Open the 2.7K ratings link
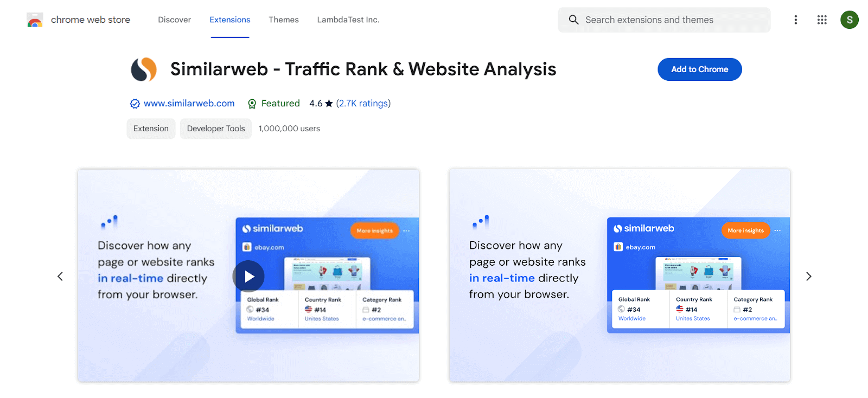This screenshot has width=868, height=398. pyautogui.click(x=363, y=104)
